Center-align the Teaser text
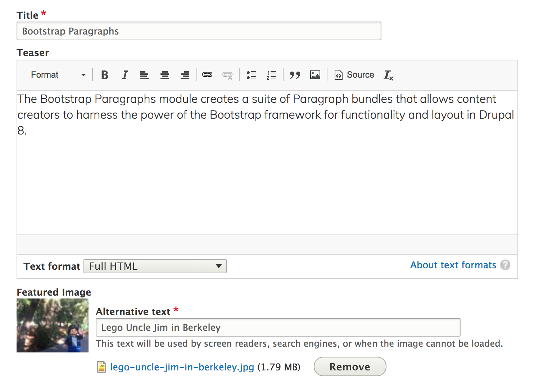 tap(165, 75)
